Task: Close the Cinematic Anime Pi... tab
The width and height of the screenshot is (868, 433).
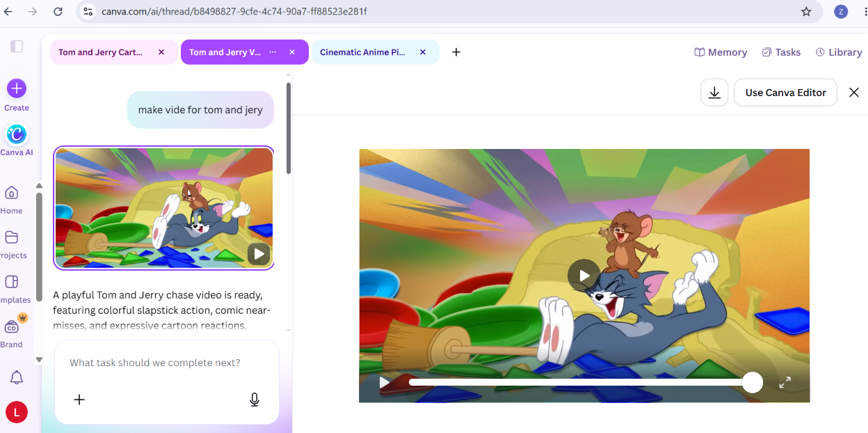Action: coord(423,52)
